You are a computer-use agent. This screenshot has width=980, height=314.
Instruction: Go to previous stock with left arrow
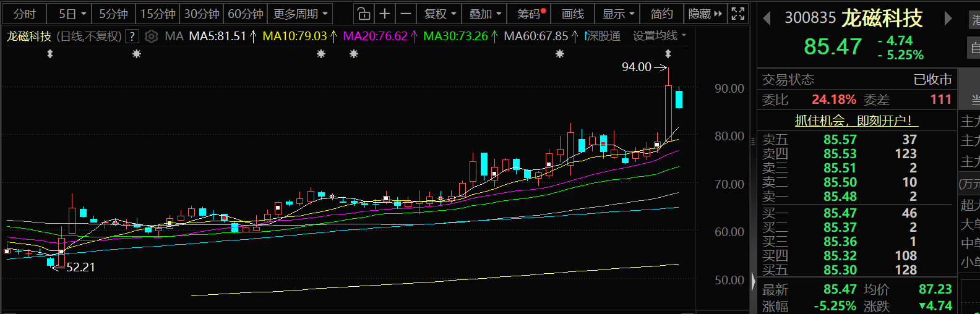pos(767,19)
